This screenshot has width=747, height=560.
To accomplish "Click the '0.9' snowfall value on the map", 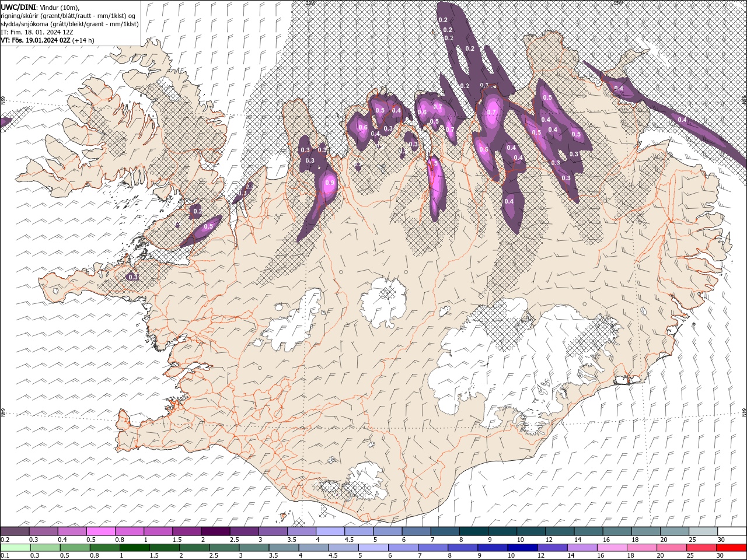I will (x=329, y=183).
